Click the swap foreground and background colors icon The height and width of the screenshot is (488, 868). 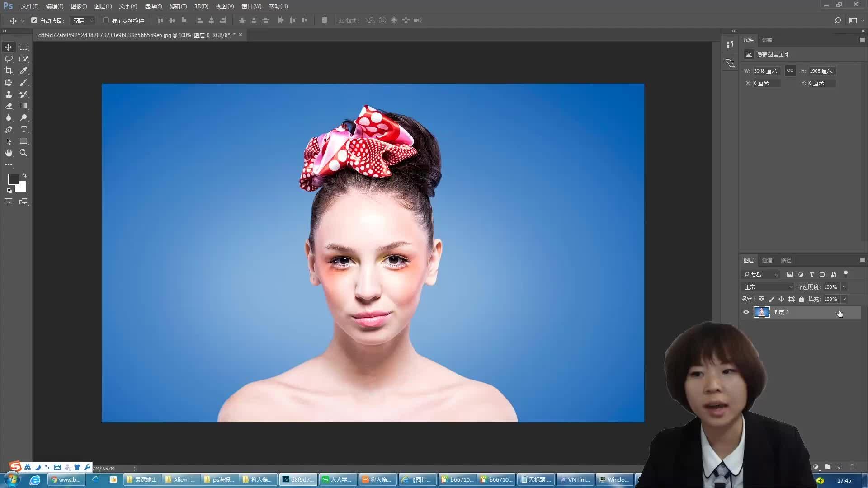tap(24, 175)
